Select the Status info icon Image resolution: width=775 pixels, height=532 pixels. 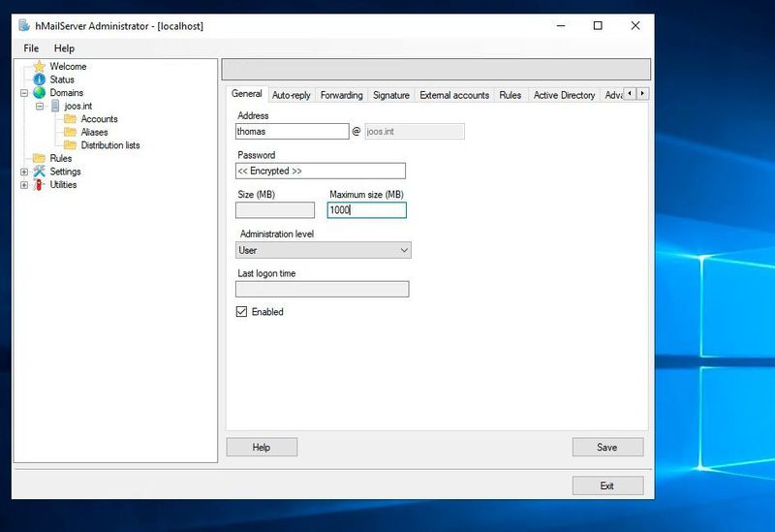click(40, 79)
